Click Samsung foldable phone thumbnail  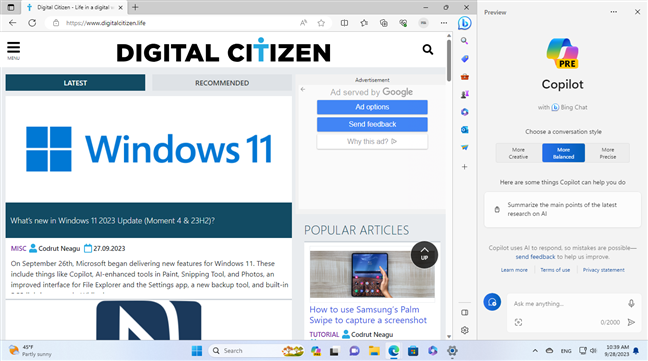(x=372, y=274)
